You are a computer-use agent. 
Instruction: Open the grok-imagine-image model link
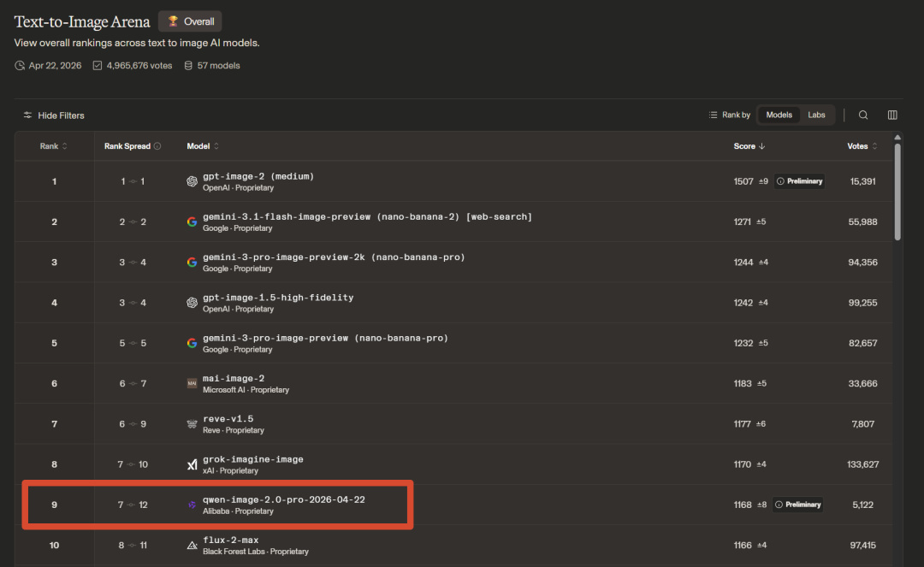click(x=252, y=459)
